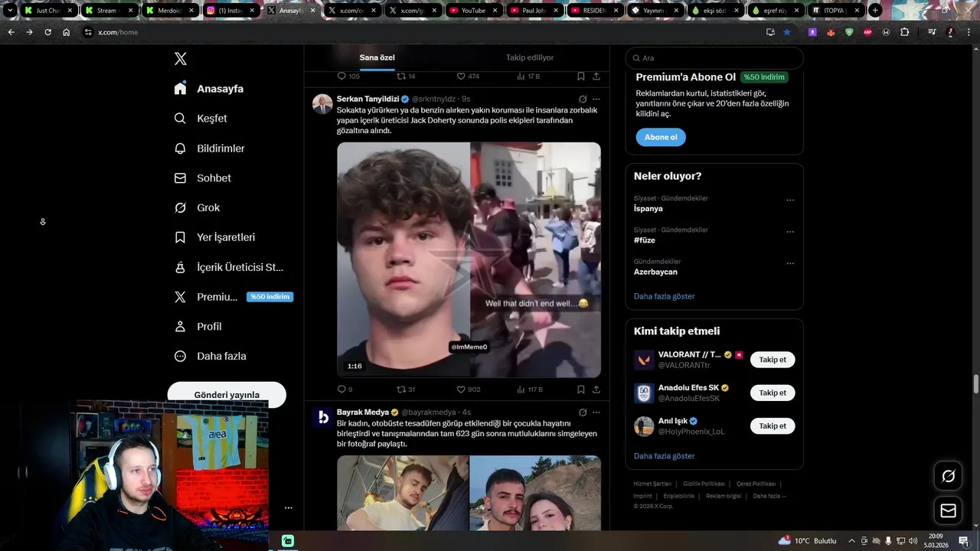Open Profil in the sidebar
The width and height of the screenshot is (980, 551).
point(198,327)
